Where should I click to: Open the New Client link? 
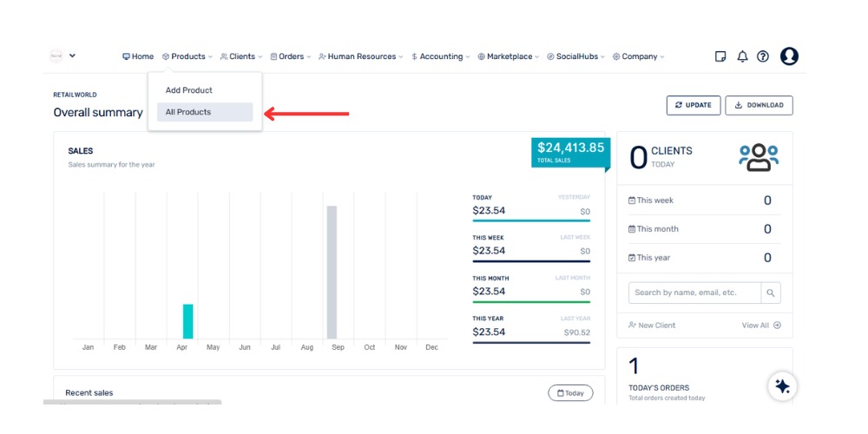653,325
